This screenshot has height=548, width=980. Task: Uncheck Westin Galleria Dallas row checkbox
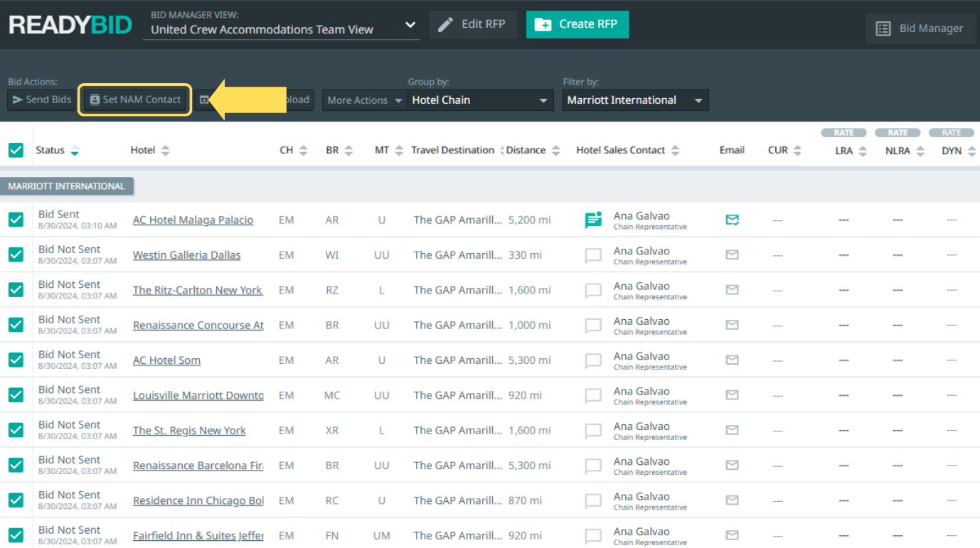point(16,254)
